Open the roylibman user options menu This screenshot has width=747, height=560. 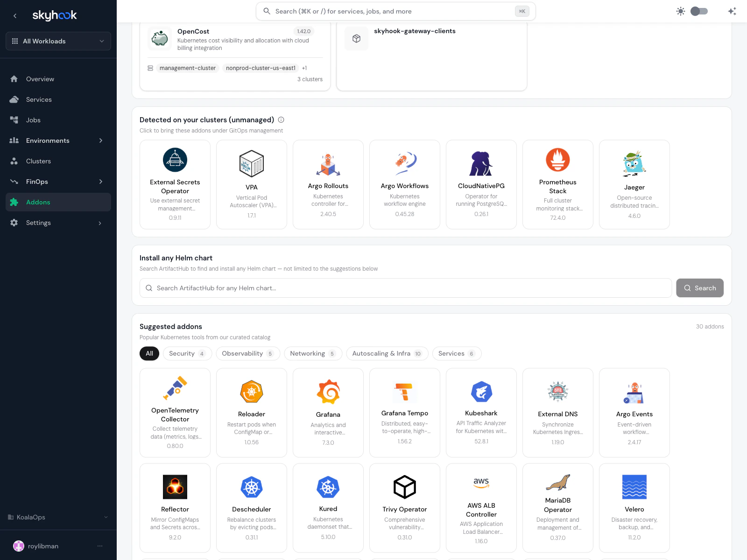(99, 546)
